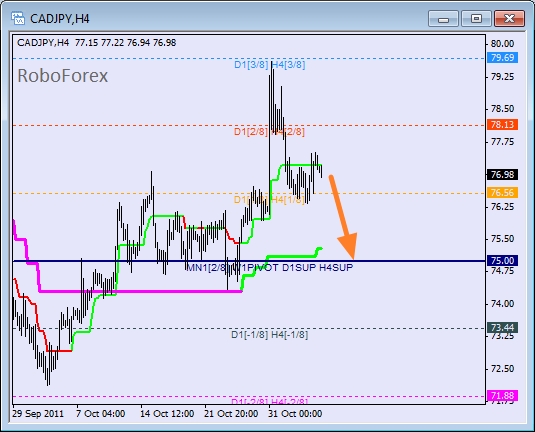
Task: Close the CADJPY,H4 chart window
Action: tap(509, 19)
